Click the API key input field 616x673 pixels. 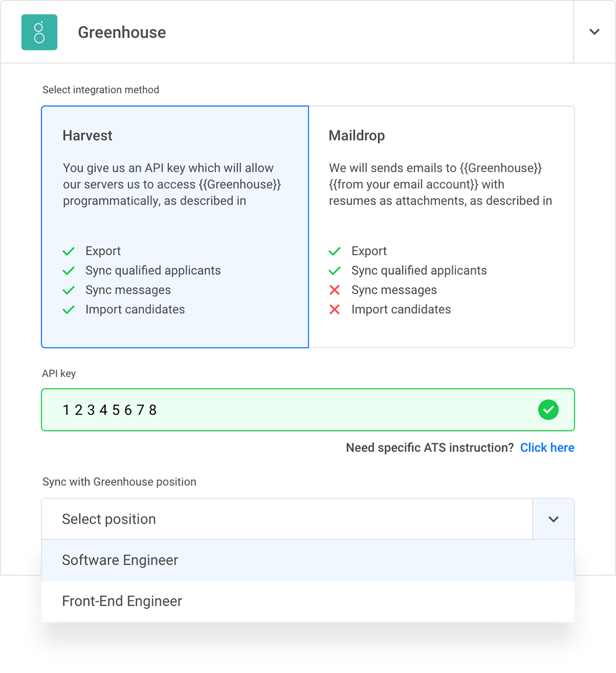[308, 410]
